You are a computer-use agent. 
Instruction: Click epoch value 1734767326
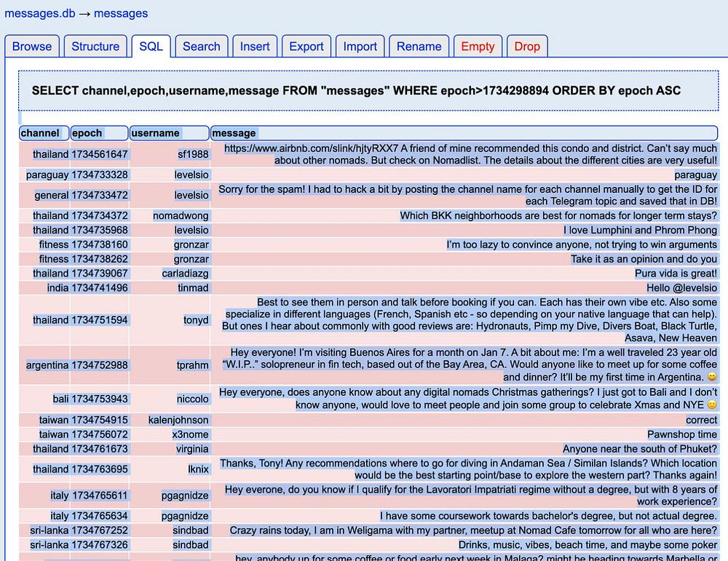click(99, 545)
